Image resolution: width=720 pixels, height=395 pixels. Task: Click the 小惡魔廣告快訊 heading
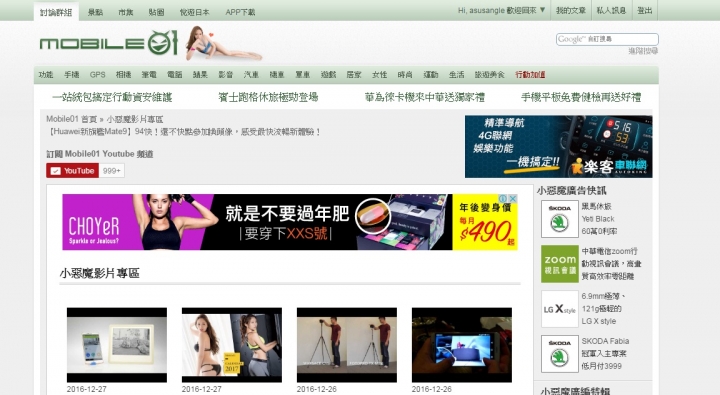click(x=571, y=191)
